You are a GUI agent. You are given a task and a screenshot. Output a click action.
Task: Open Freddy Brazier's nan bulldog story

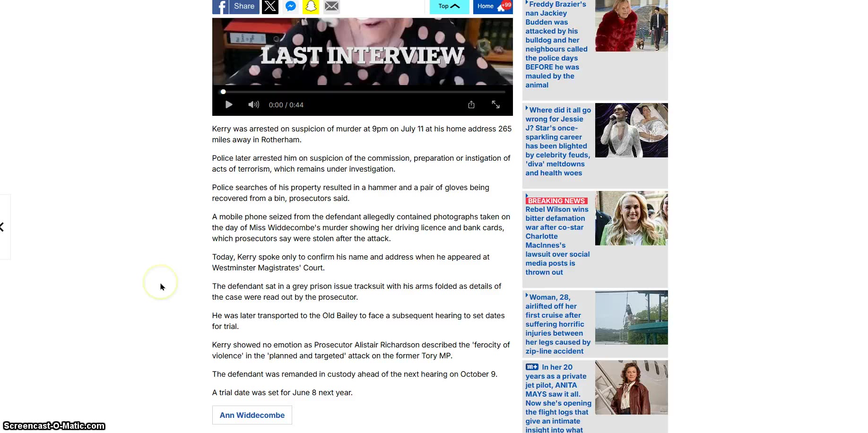[x=557, y=44]
